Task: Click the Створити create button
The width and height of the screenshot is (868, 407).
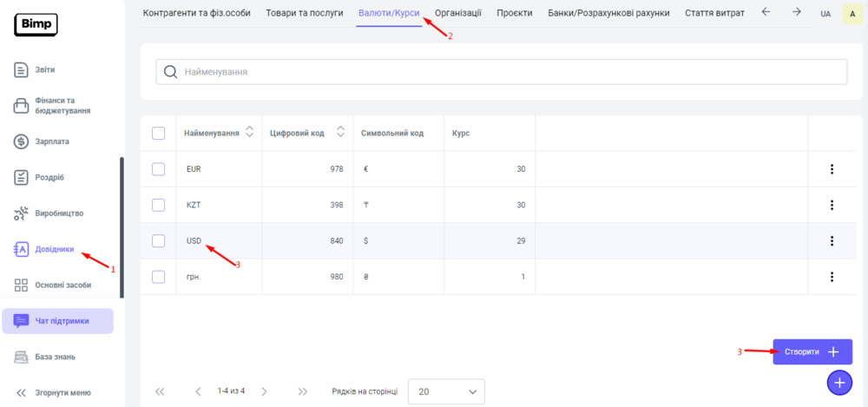Action: tap(812, 351)
